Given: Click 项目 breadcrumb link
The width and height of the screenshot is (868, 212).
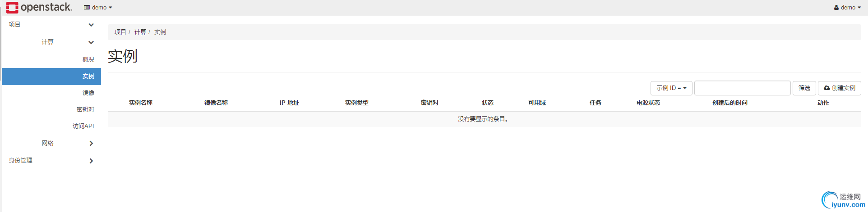Looking at the screenshot, I should [x=120, y=32].
